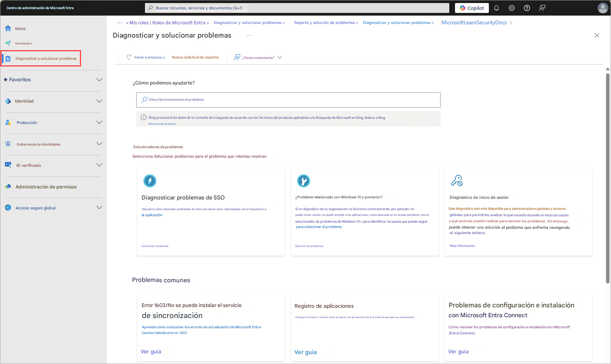Open the user account avatar
This screenshot has width=611, height=364.
tap(603, 8)
